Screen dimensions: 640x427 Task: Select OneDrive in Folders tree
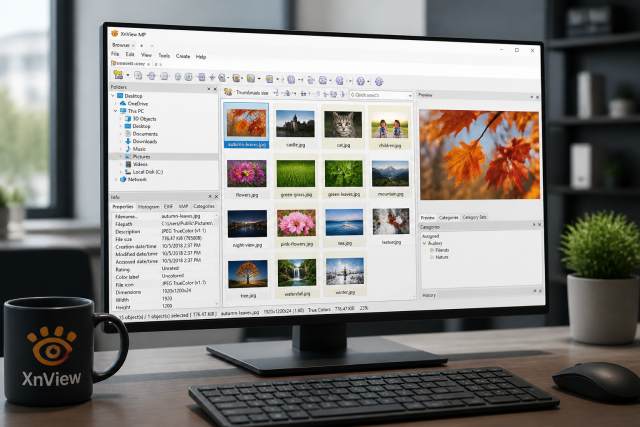pyautogui.click(x=138, y=104)
